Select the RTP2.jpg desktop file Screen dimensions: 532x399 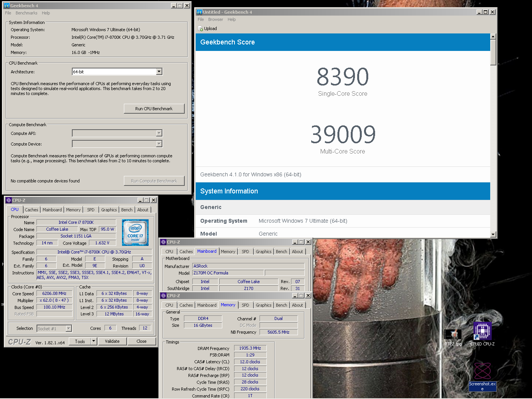click(453, 337)
